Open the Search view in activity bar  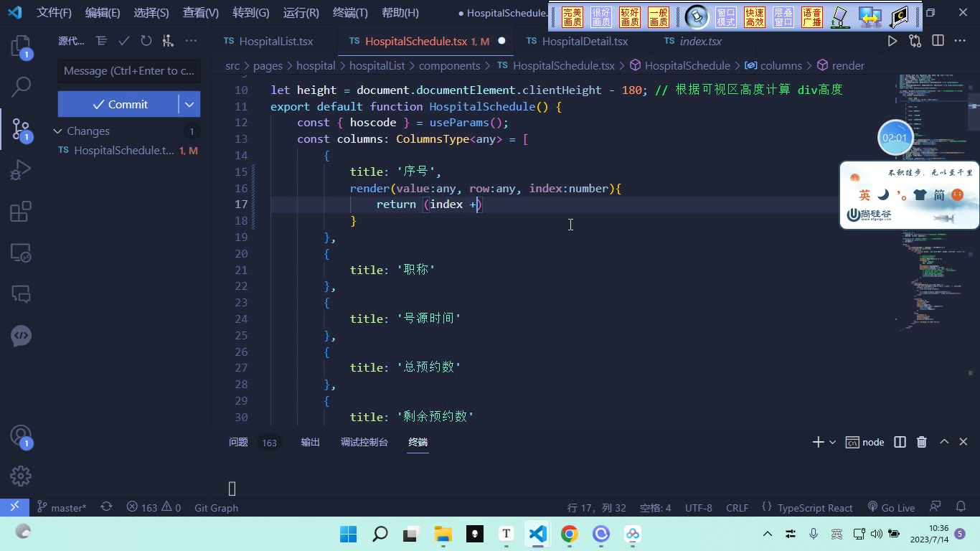(x=21, y=87)
